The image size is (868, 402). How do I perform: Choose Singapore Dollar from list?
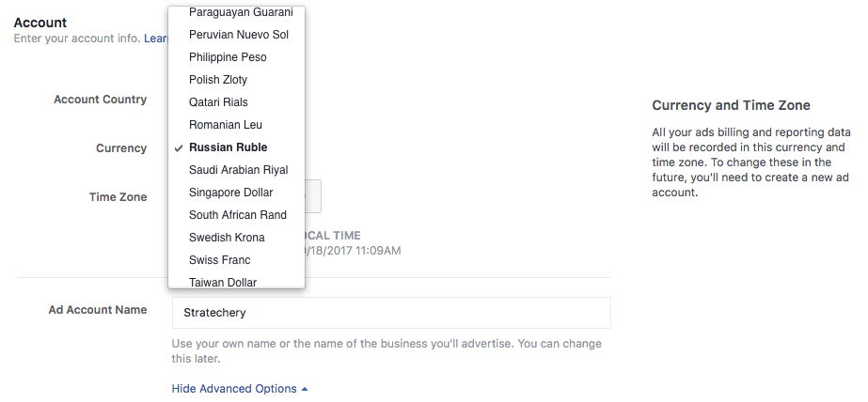tap(230, 193)
